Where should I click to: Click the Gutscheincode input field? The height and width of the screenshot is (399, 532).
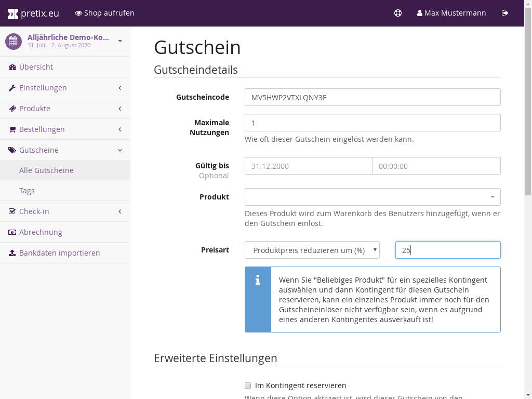click(373, 97)
